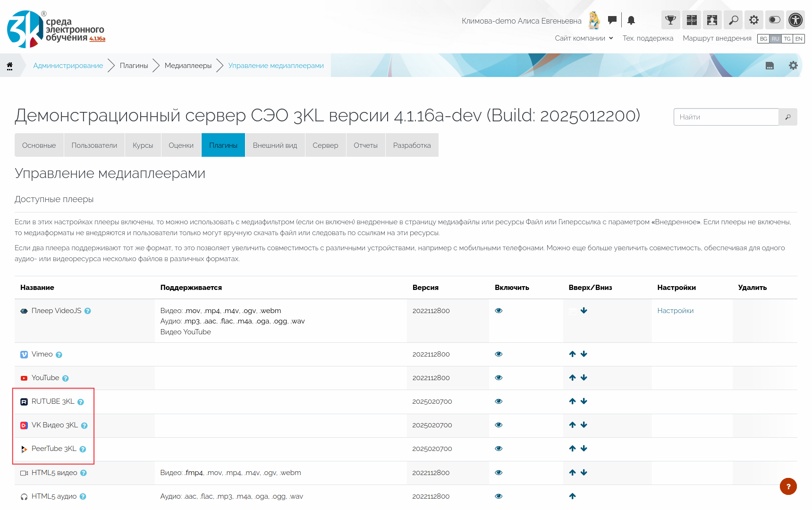Hide the RUTUBE 3KL player
812x510 pixels.
[x=499, y=401]
